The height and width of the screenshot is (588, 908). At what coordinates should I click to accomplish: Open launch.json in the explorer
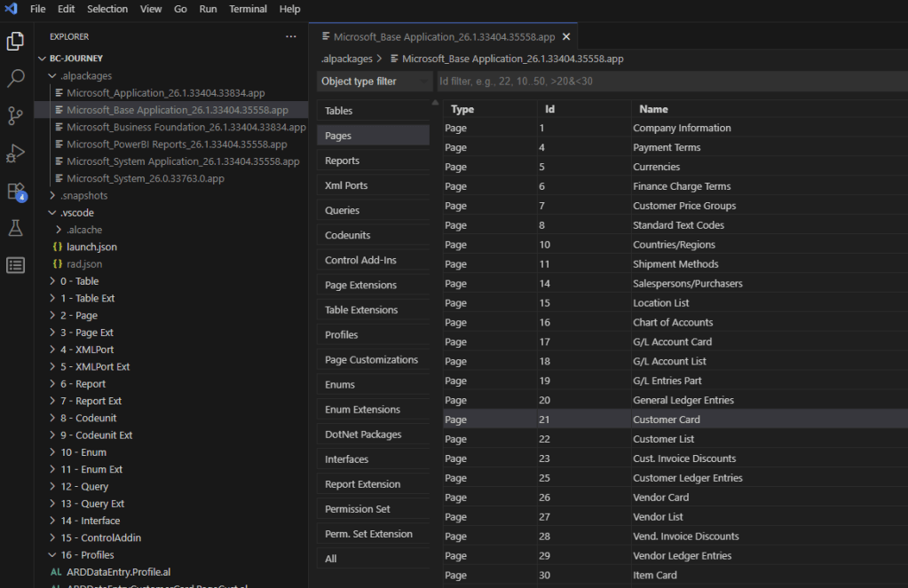click(x=91, y=247)
